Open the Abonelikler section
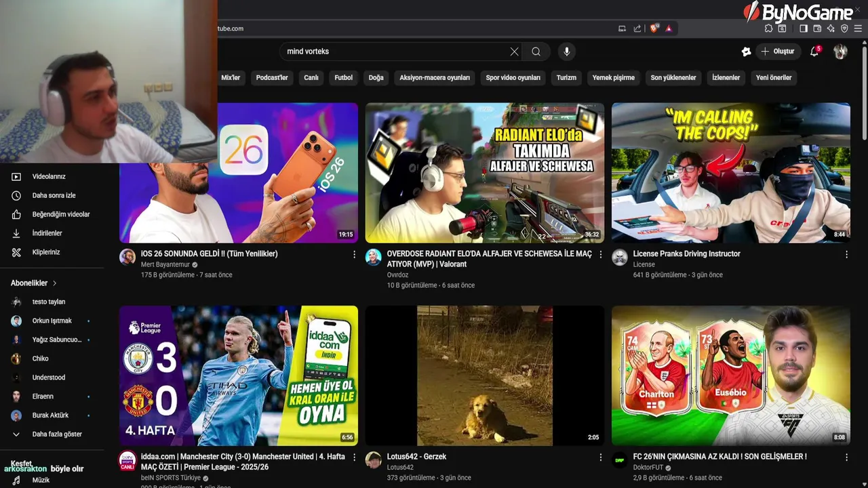 pyautogui.click(x=34, y=283)
